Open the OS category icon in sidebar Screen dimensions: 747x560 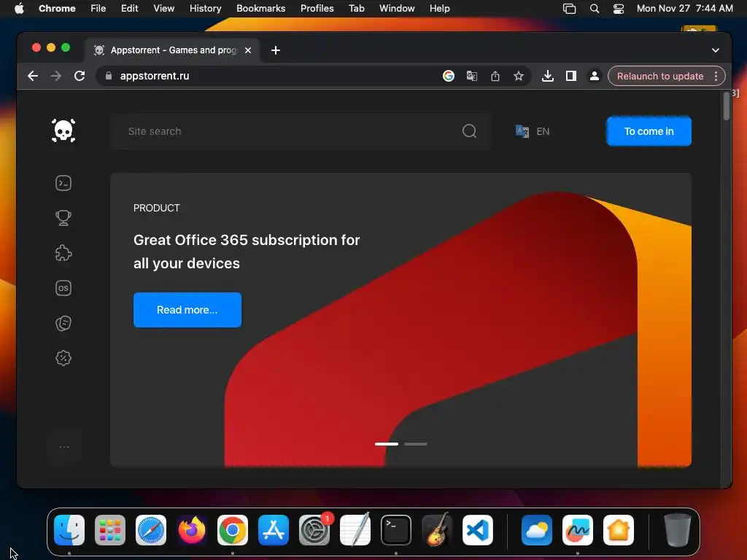click(63, 288)
